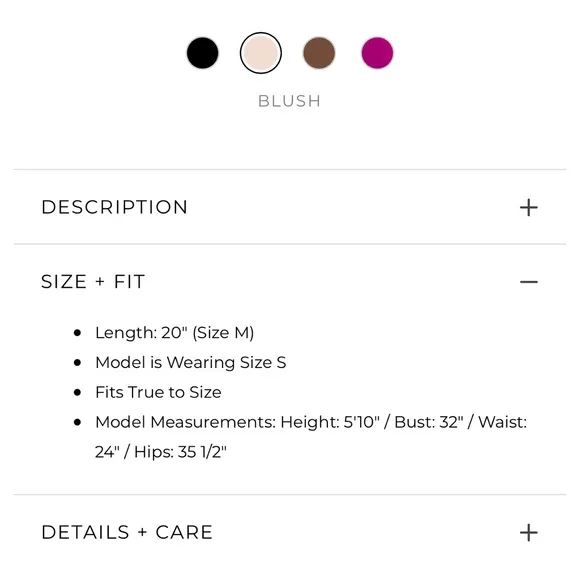The image size is (580, 580).
Task: Click the Length: 20" (Size M) line
Action: tap(175, 333)
